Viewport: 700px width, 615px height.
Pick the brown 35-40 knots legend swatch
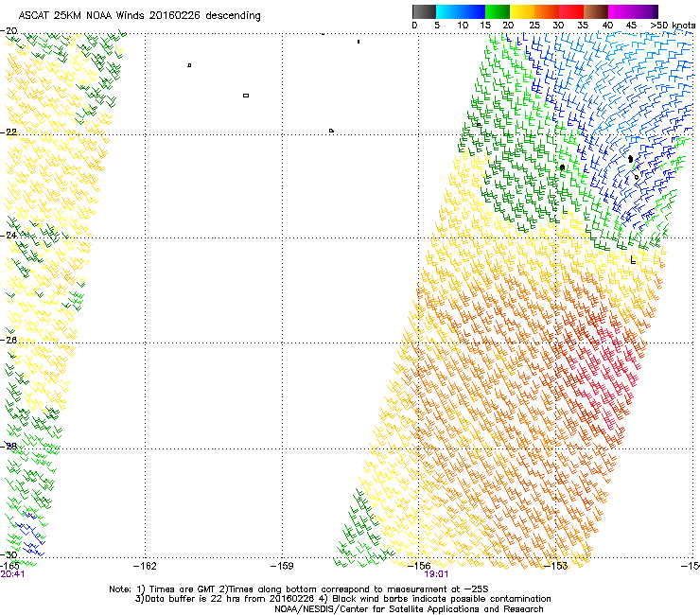click(596, 11)
